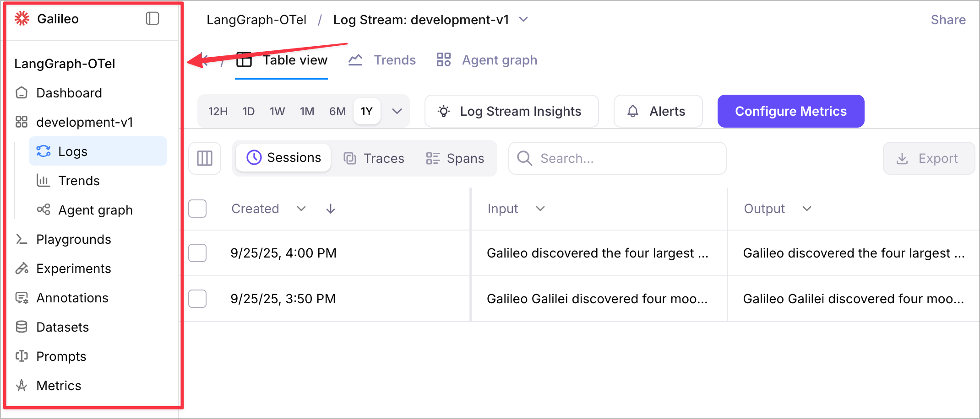
Task: Click the Search input field
Action: pyautogui.click(x=617, y=158)
